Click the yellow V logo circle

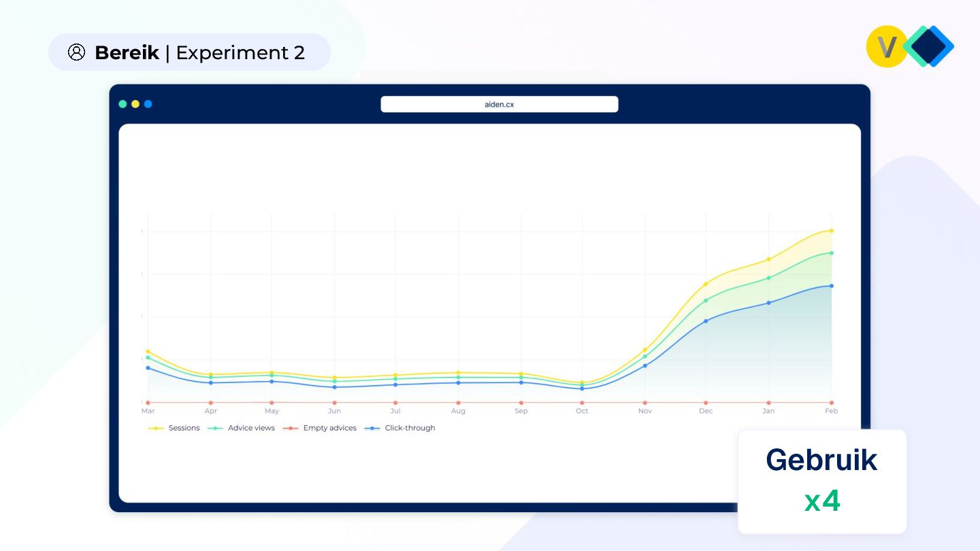coord(886,47)
